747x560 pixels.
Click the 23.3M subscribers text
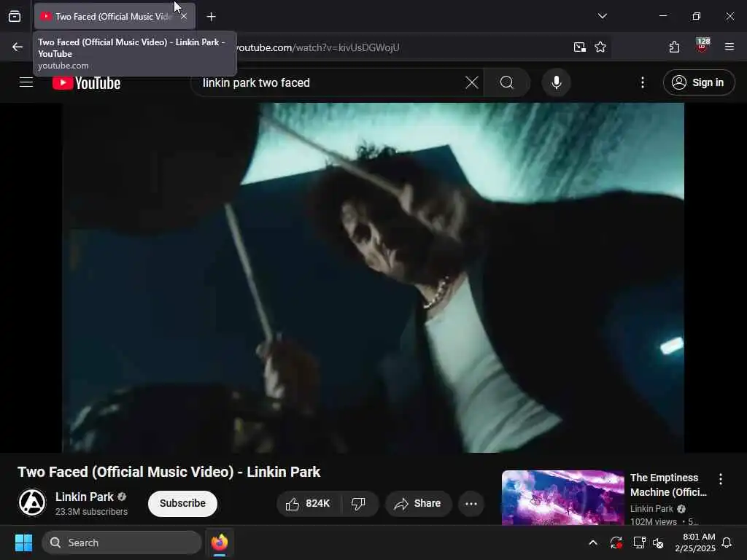pos(91,511)
